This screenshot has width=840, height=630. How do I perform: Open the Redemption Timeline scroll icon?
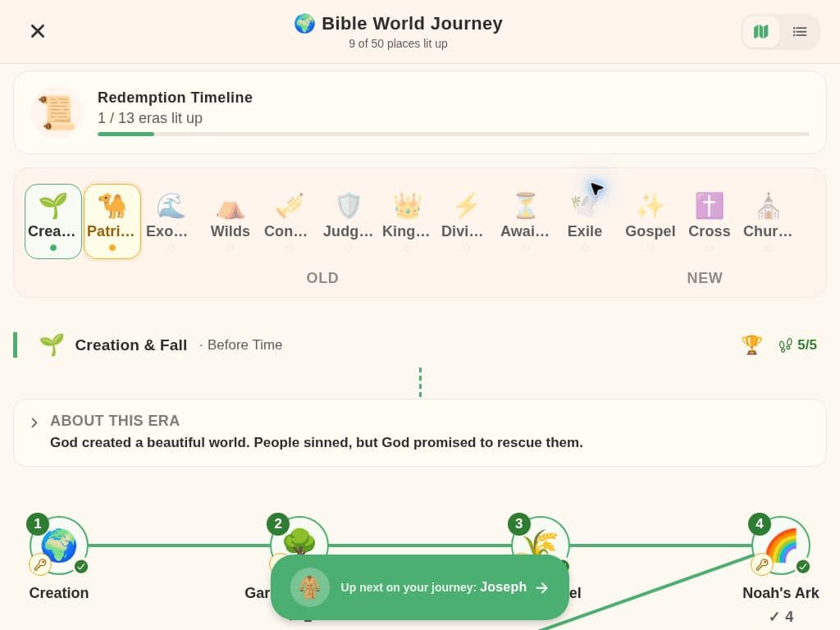(57, 112)
